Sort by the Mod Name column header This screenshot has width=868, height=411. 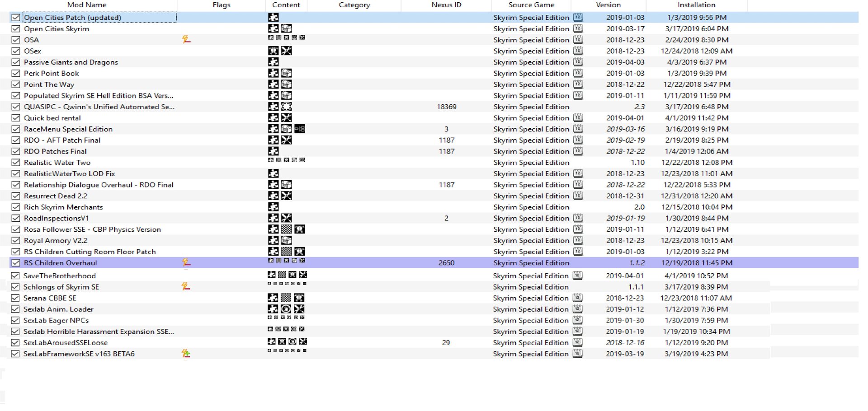87,5
